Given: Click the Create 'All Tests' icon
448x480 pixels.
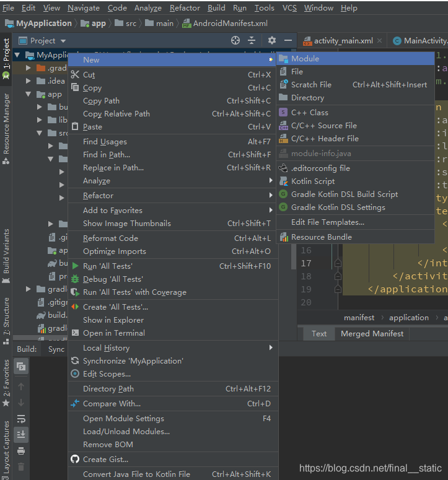Looking at the screenshot, I should tap(75, 307).
